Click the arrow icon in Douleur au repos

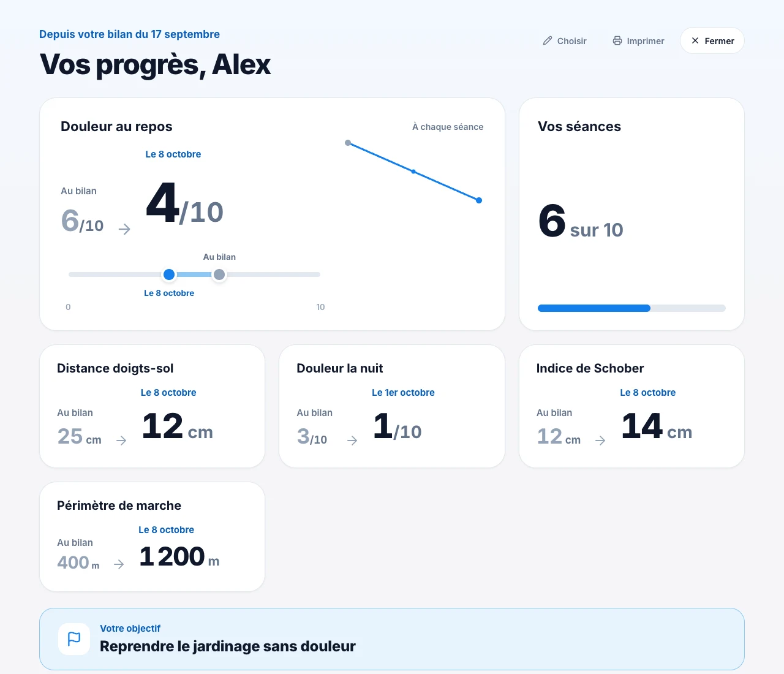[124, 229]
